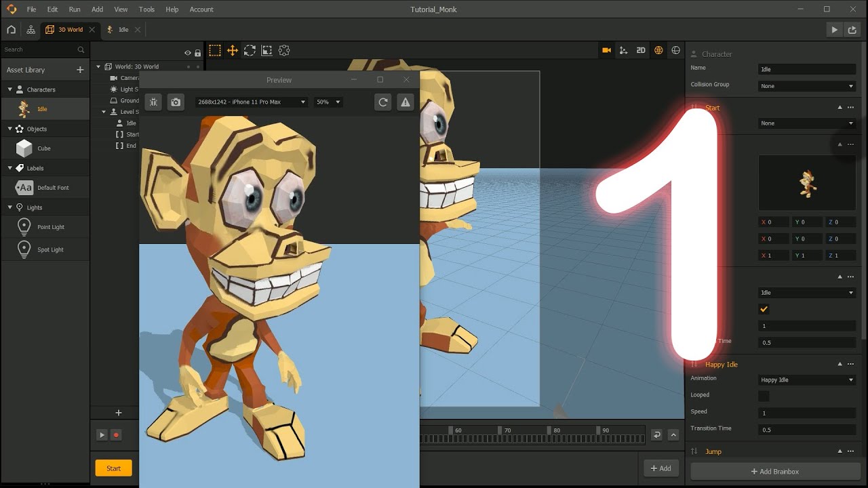
Task: Reload the Preview with the refresh icon
Action: [x=383, y=102]
